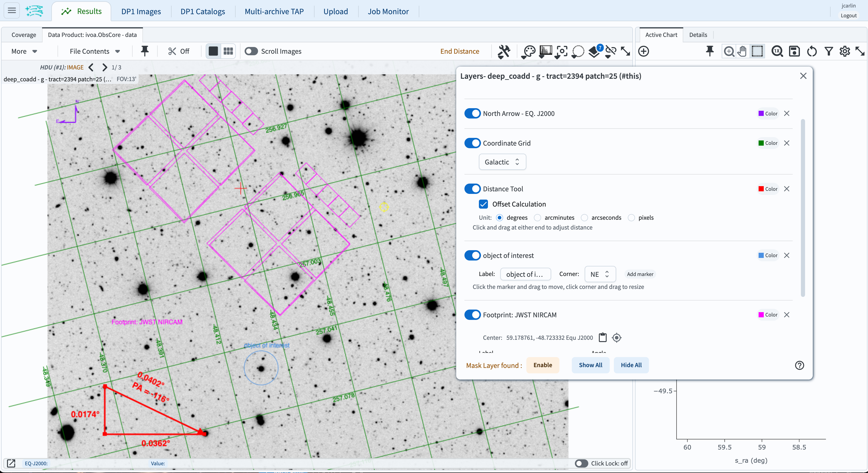Open the More dropdown menu

[x=24, y=52]
